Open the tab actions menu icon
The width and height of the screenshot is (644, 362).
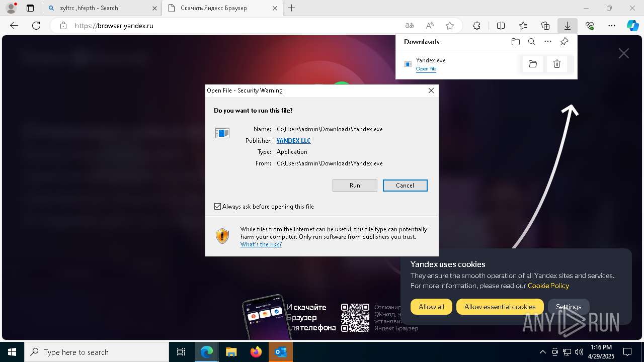pos(30,8)
